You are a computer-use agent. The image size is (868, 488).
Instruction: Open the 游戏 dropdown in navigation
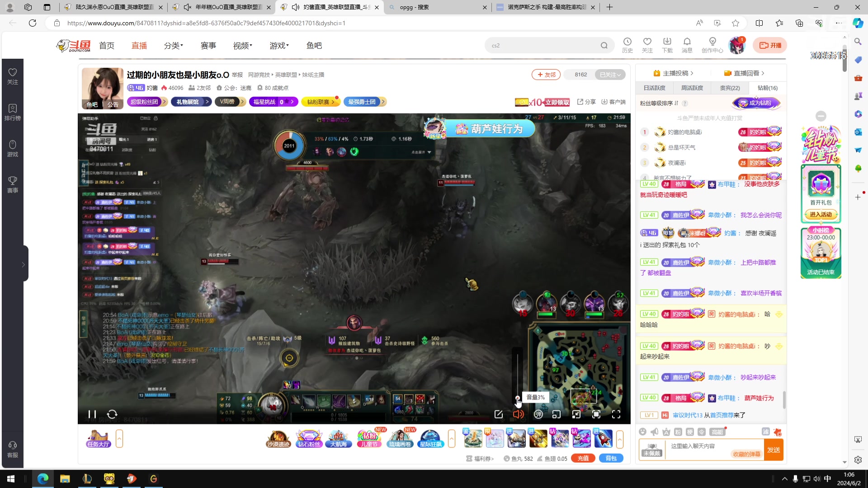point(279,45)
